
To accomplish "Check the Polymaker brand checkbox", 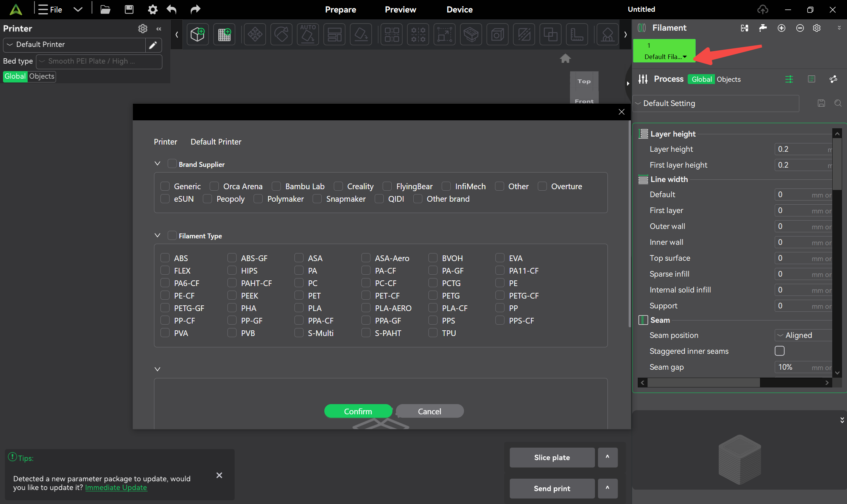I will (x=258, y=199).
